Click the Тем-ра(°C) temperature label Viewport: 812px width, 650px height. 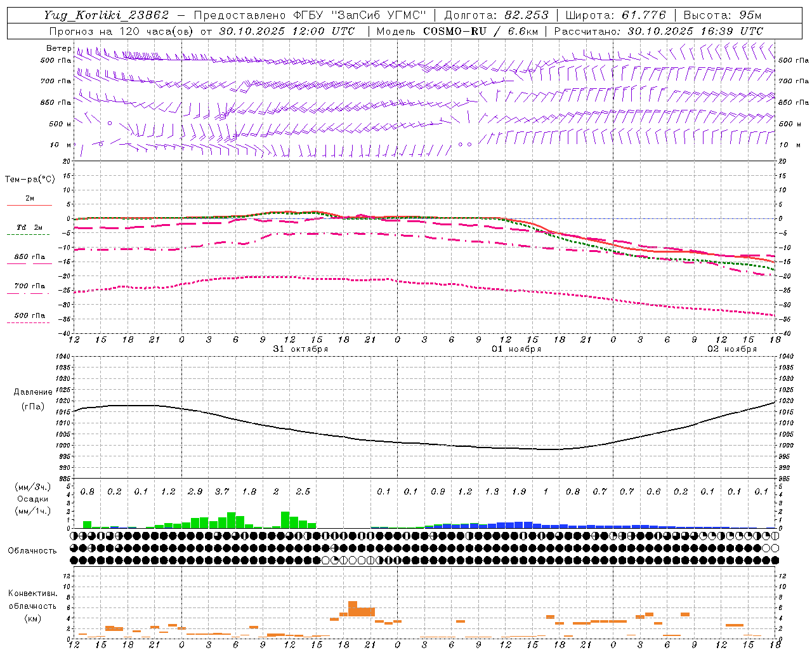point(30,180)
